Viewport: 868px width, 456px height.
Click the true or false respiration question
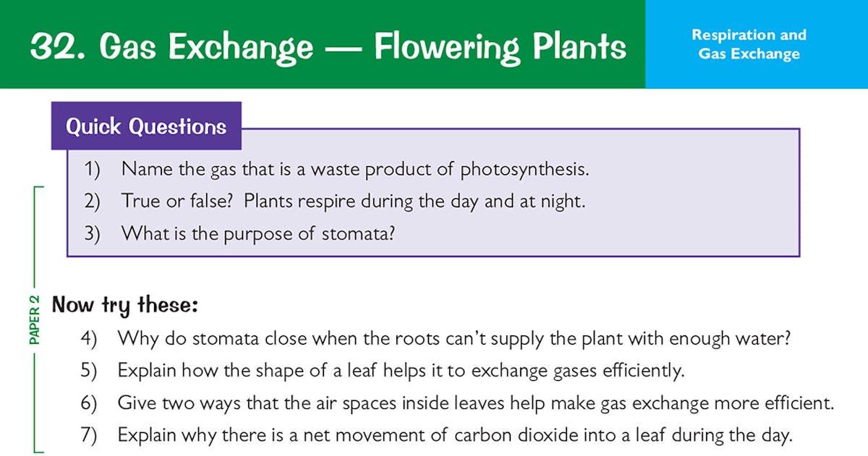[353, 202]
